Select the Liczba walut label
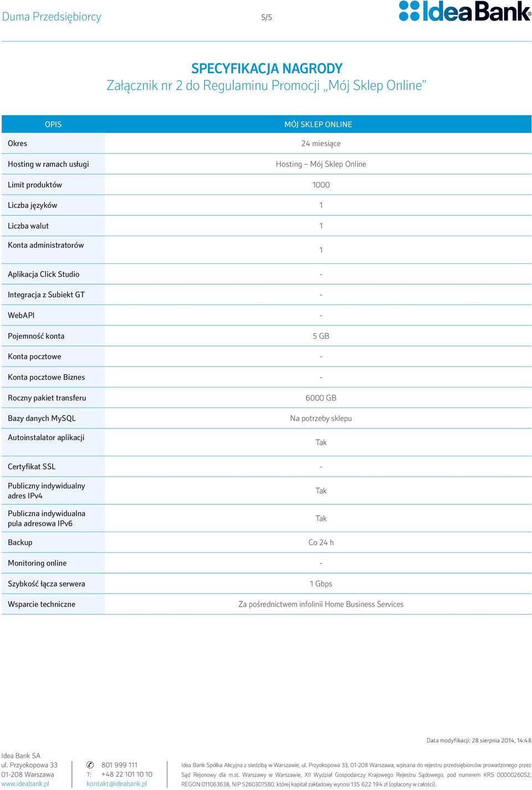Viewport: 532px width, 790px height. pos(28,226)
